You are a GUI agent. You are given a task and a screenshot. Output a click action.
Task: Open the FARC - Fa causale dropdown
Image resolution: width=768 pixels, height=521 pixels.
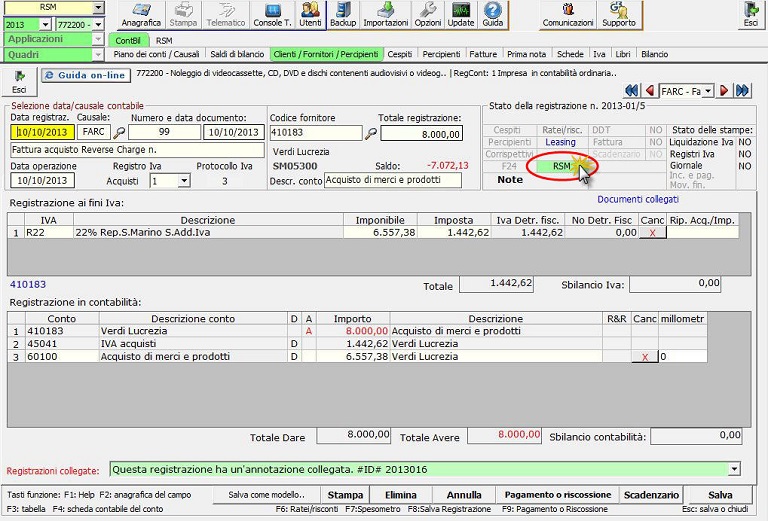(x=708, y=91)
